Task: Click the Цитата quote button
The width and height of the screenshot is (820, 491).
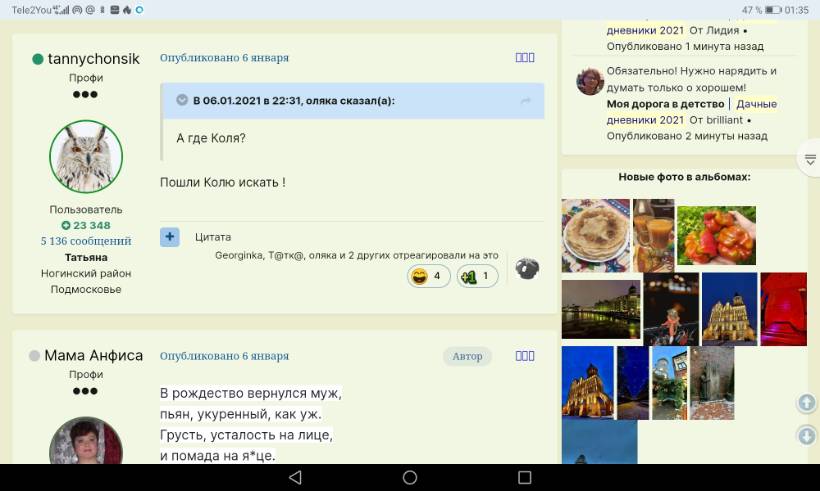Action: click(x=213, y=237)
